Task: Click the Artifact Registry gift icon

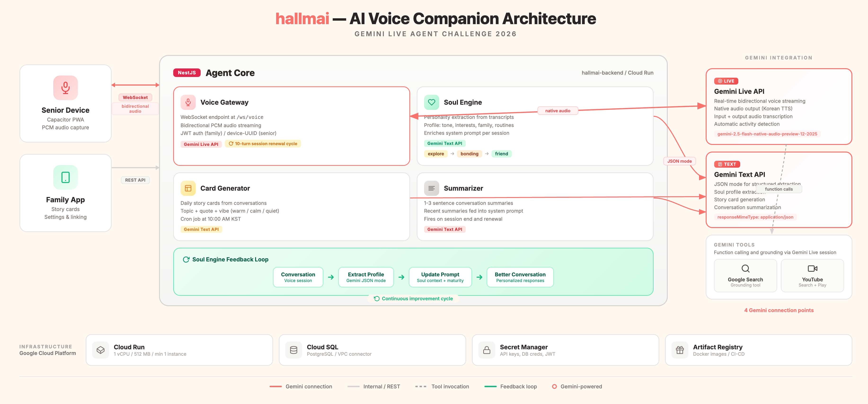Action: 680,350
